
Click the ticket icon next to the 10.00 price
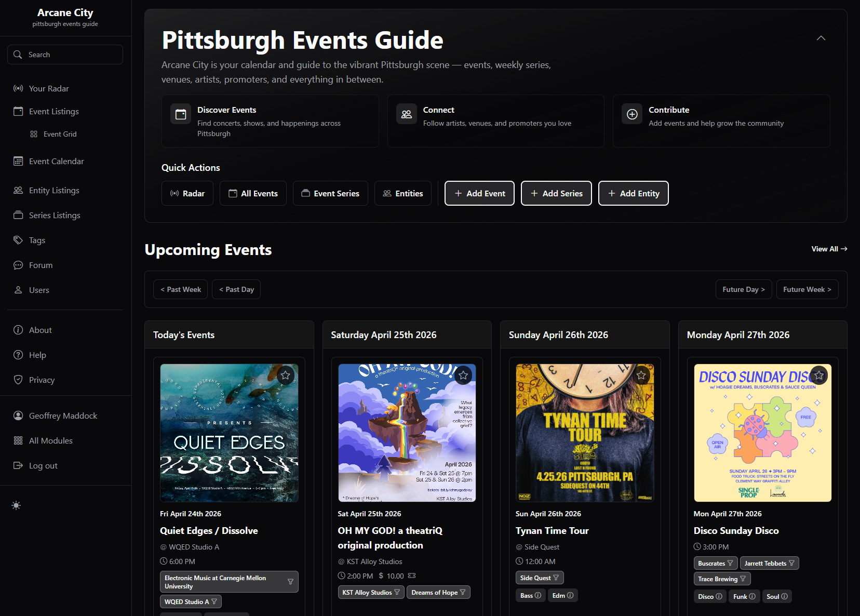tap(412, 575)
